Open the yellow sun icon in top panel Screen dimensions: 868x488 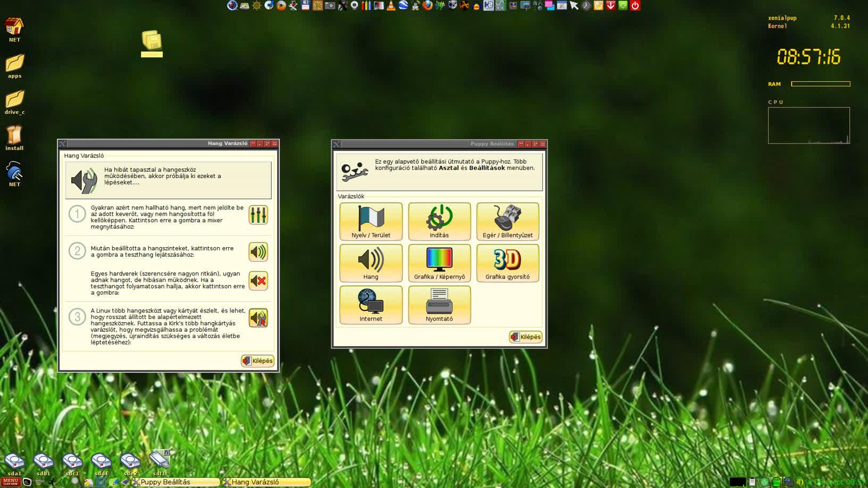pyautogui.click(x=257, y=5)
